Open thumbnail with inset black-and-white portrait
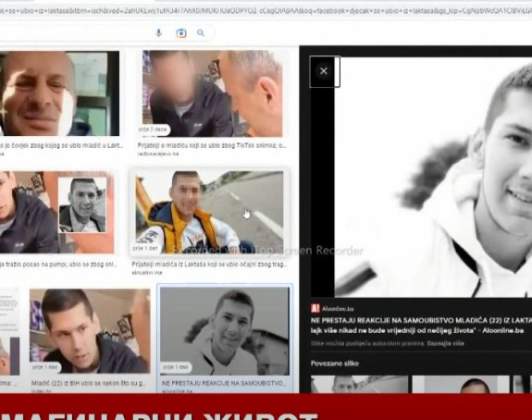Viewport: 532px width, 420px height. (57, 212)
